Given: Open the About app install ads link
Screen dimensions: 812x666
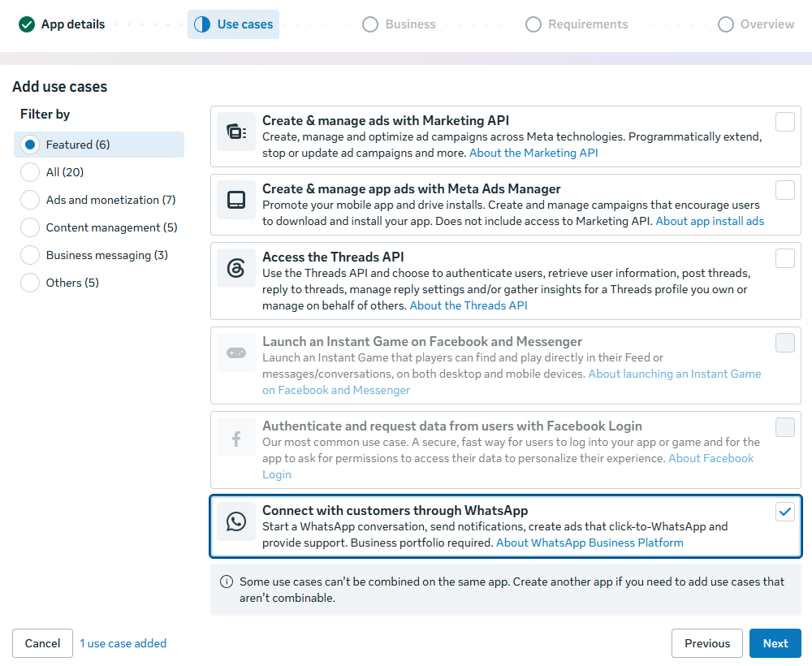Looking at the screenshot, I should point(710,221).
